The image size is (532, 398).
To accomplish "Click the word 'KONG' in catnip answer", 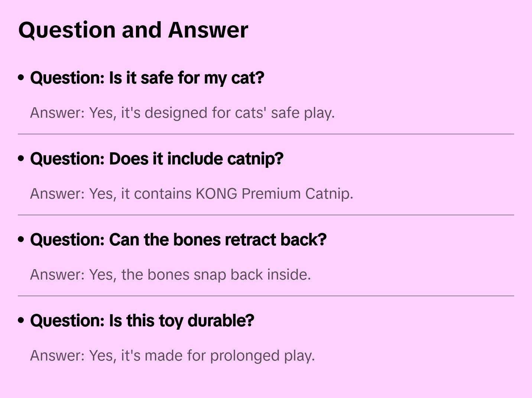I will pyautogui.click(x=216, y=194).
